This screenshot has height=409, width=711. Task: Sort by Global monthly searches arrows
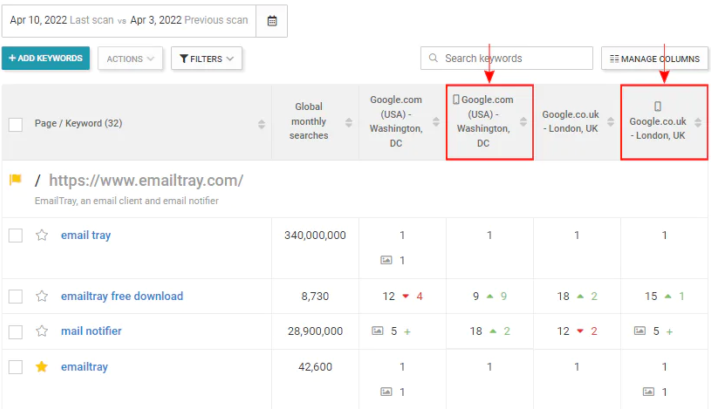(x=349, y=123)
